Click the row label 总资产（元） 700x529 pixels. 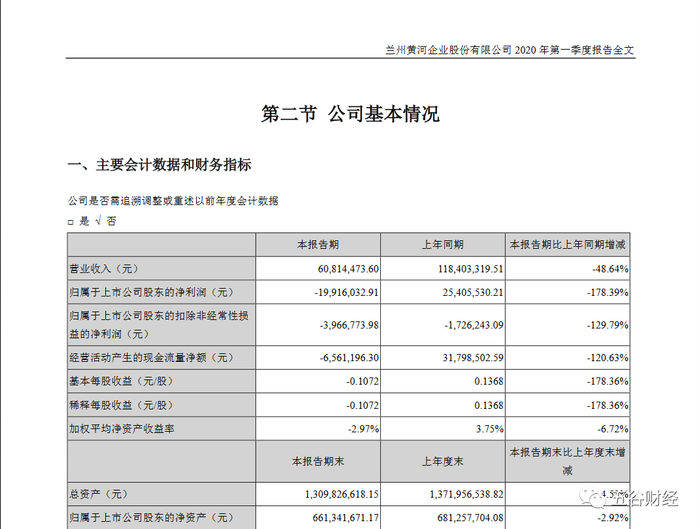click(x=99, y=494)
